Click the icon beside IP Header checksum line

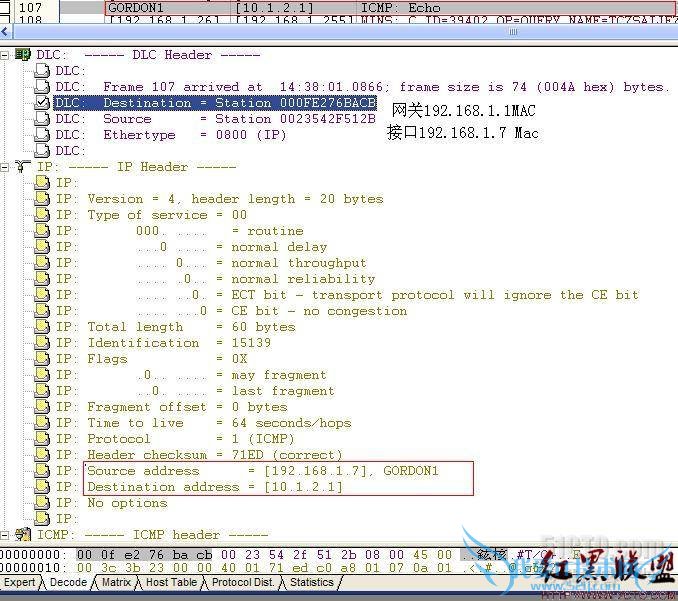[x=41, y=455]
